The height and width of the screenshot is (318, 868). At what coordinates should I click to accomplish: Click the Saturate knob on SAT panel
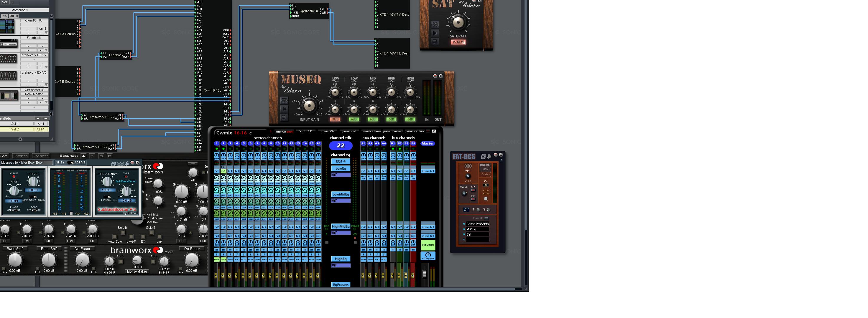[x=458, y=23]
